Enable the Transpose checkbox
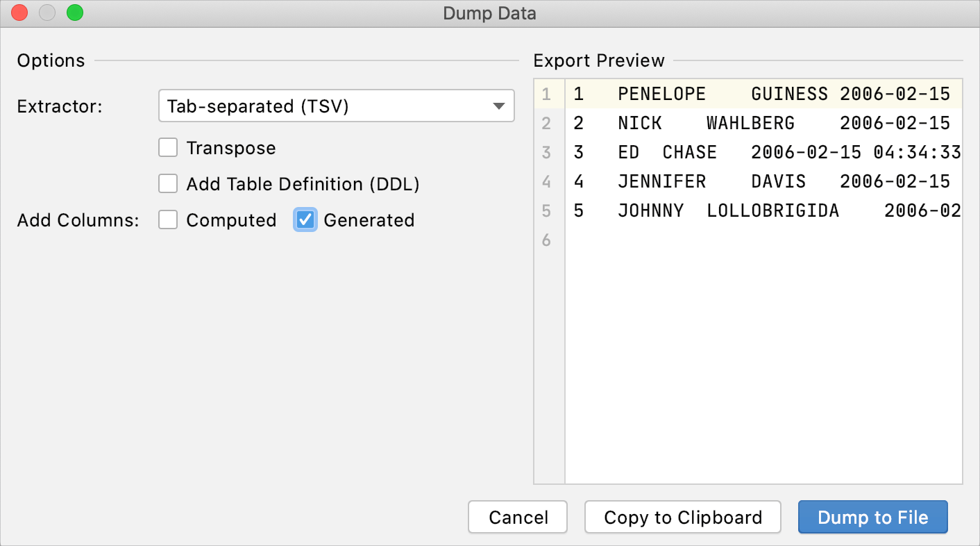This screenshot has height=546, width=980. point(169,148)
